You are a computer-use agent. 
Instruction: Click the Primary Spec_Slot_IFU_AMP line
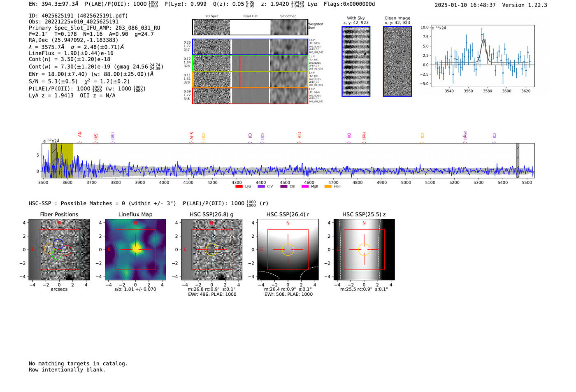click(x=95, y=28)
